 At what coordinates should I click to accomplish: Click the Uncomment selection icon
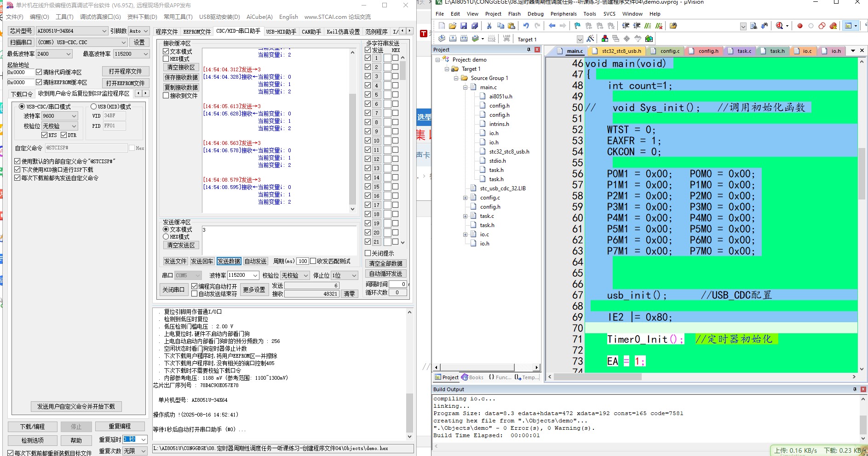pos(659,26)
